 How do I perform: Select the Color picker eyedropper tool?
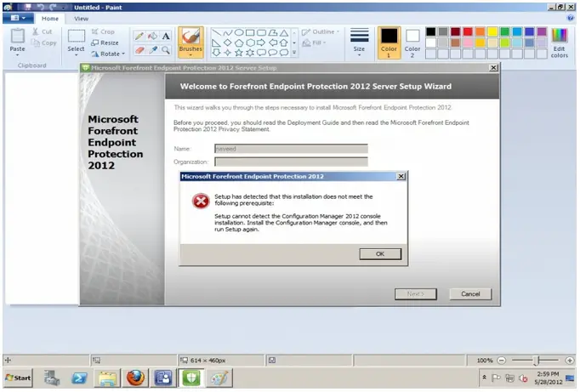[152, 49]
